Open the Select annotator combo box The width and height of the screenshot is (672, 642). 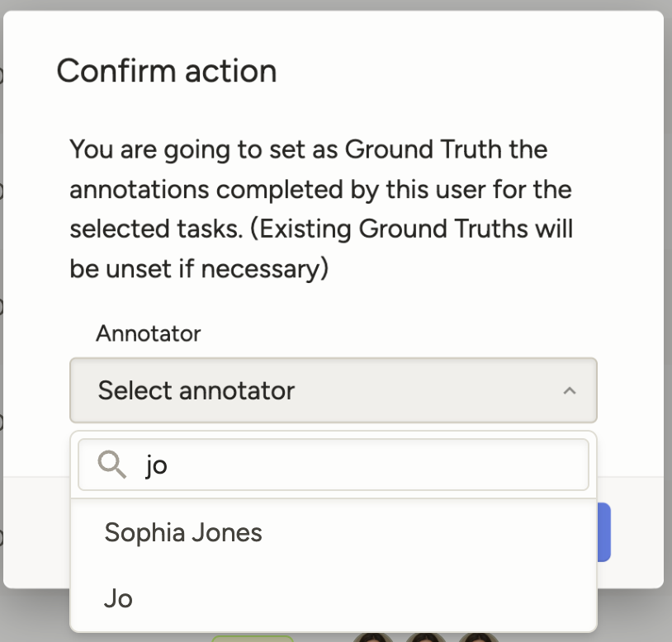(x=333, y=391)
